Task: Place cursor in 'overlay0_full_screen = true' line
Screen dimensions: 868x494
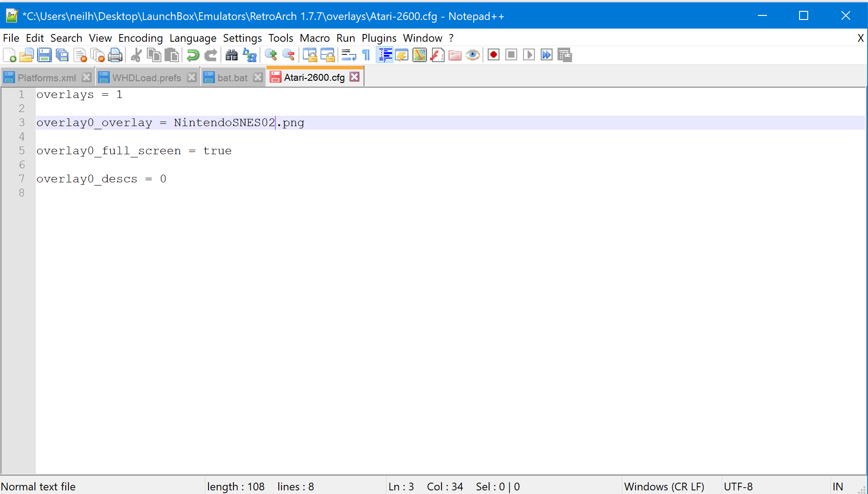Action: 134,151
